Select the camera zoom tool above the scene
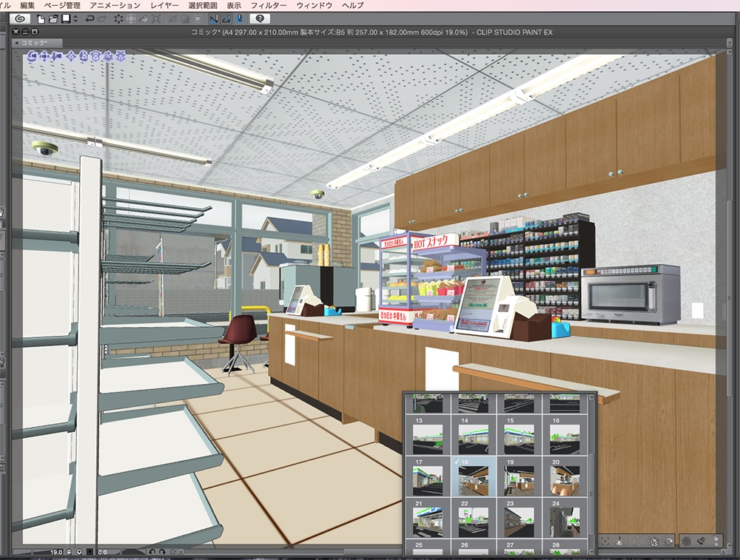Viewport: 740px width, 560px height. tap(56, 55)
